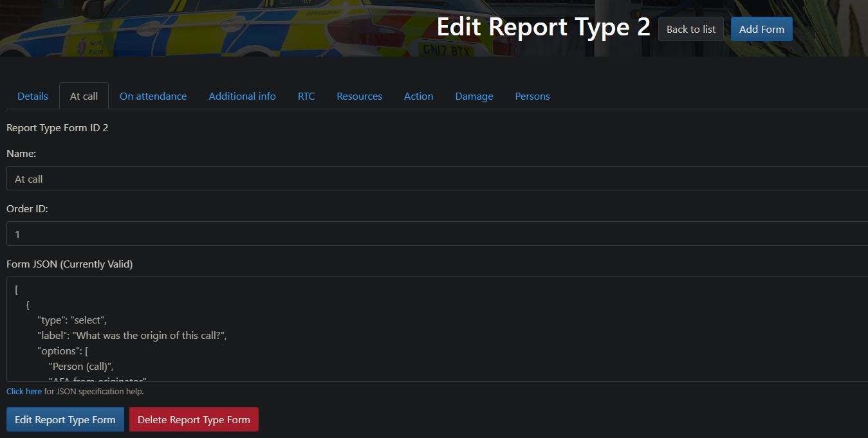Switch to the Details tab

(x=33, y=96)
